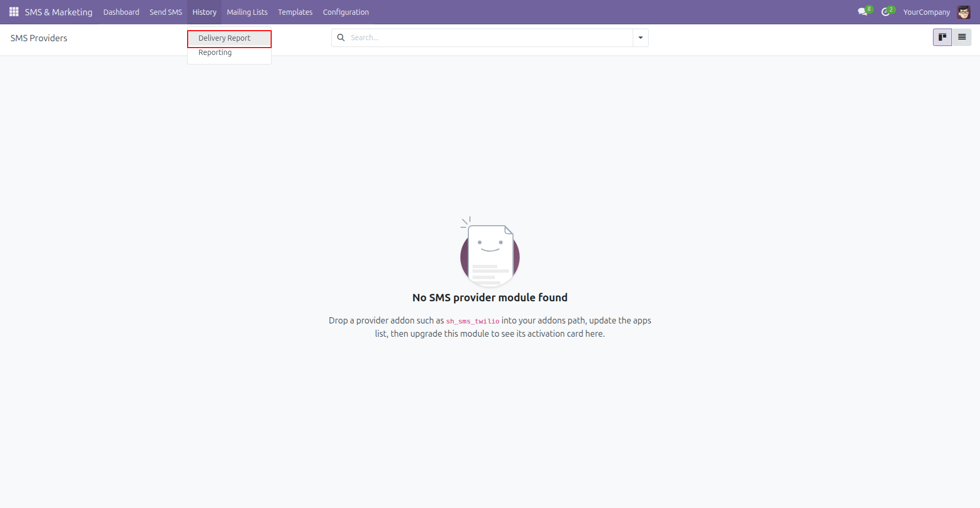Click the search magnifier icon
This screenshot has height=508, width=980.
[341, 38]
